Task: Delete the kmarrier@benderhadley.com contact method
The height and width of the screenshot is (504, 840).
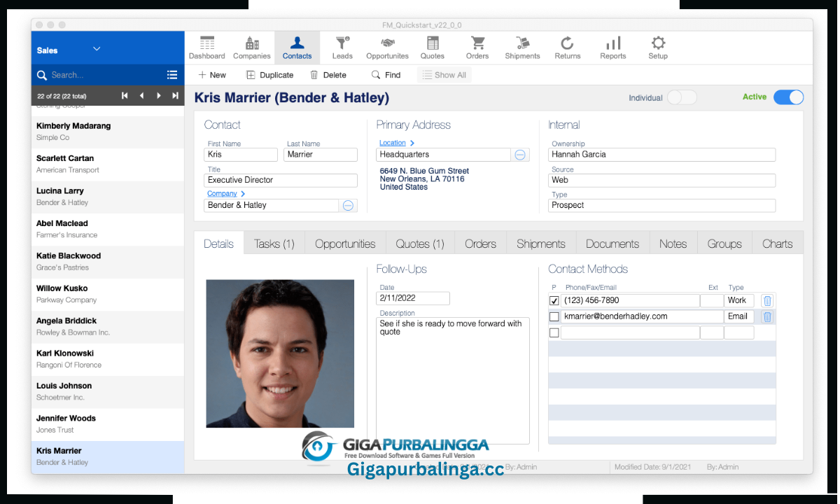Action: coord(767,316)
